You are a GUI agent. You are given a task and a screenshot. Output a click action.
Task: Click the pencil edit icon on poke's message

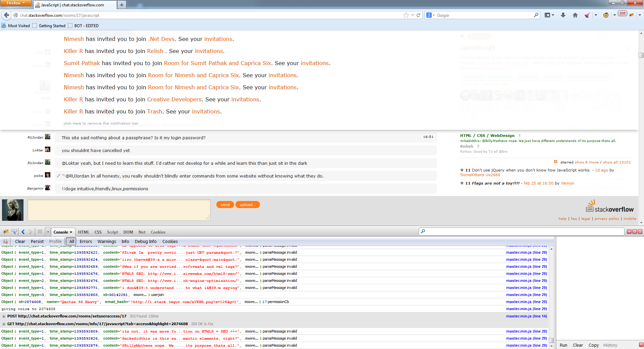point(59,176)
